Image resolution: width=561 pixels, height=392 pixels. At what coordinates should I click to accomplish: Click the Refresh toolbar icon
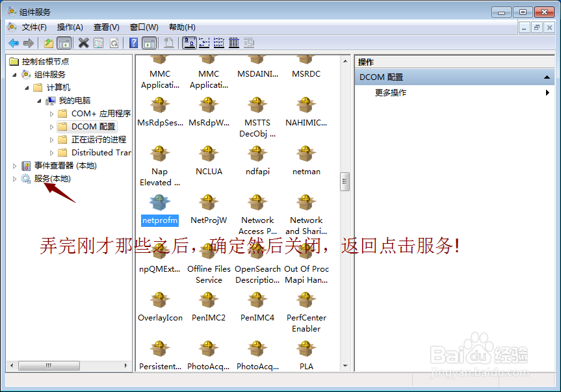click(115, 43)
